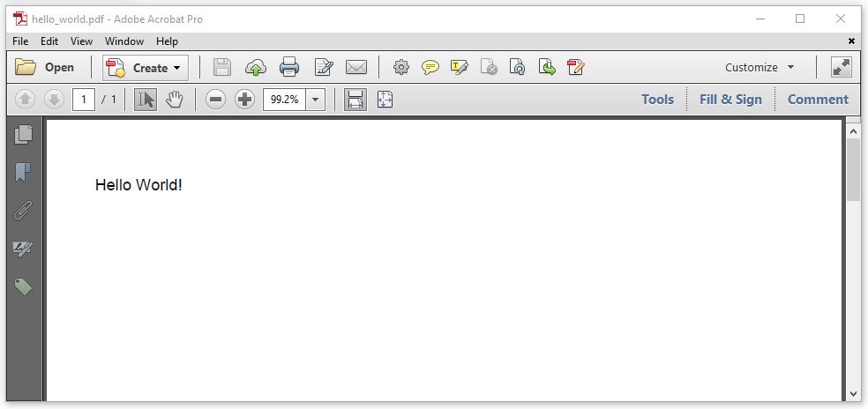Show the Page Thumbnails panel
This screenshot has width=868, height=409.
coord(23,135)
